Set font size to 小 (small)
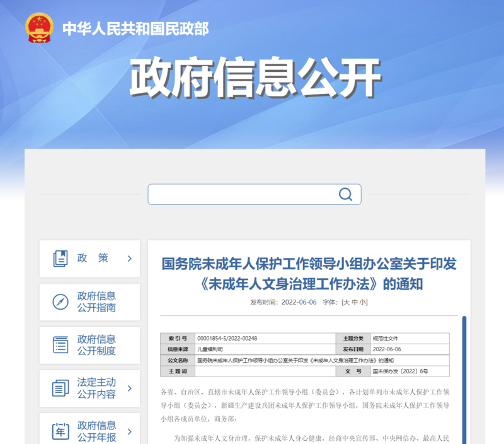Screen dimensions: 504x444 point(364,302)
